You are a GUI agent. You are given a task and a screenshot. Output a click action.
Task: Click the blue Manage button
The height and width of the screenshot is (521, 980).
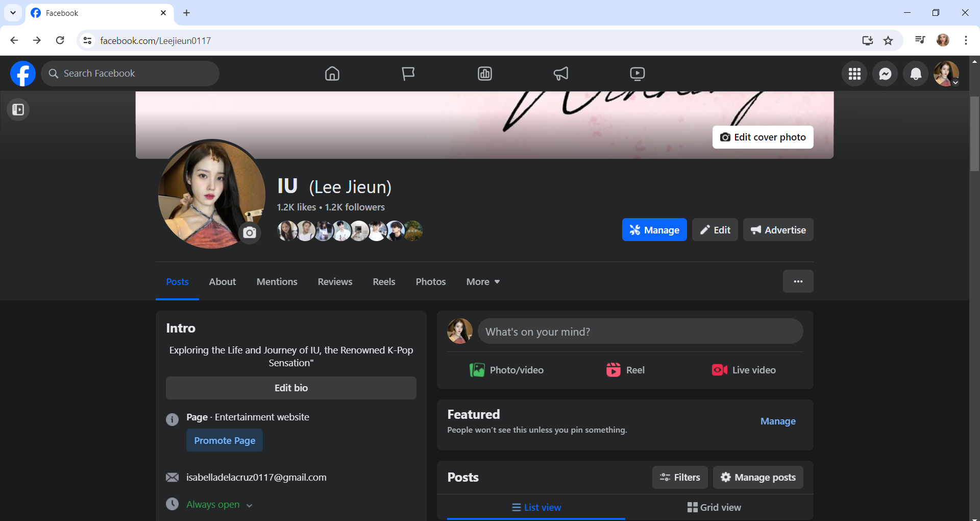pos(654,230)
